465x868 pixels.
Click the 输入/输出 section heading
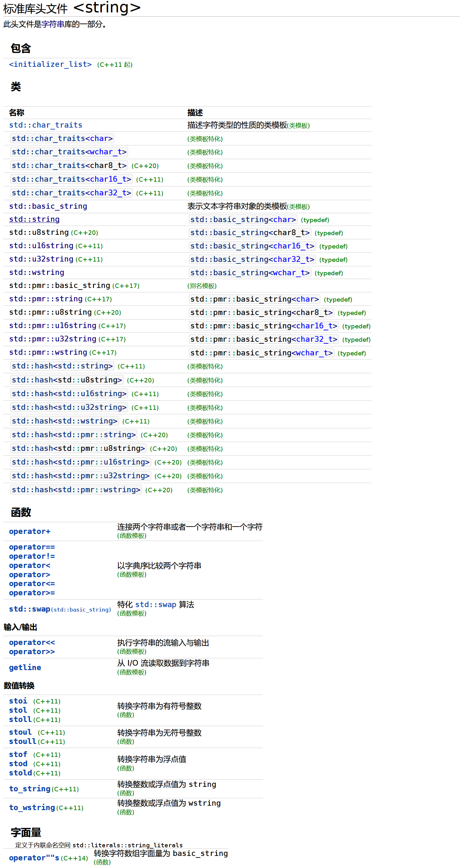coord(20,627)
